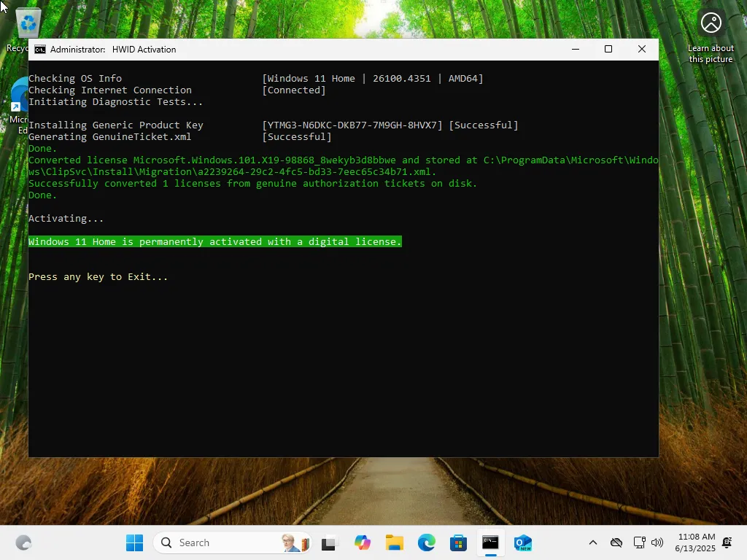Screen dimensions: 747x560
Task: Click the search highlight image in taskbar search
Action: click(x=295, y=542)
